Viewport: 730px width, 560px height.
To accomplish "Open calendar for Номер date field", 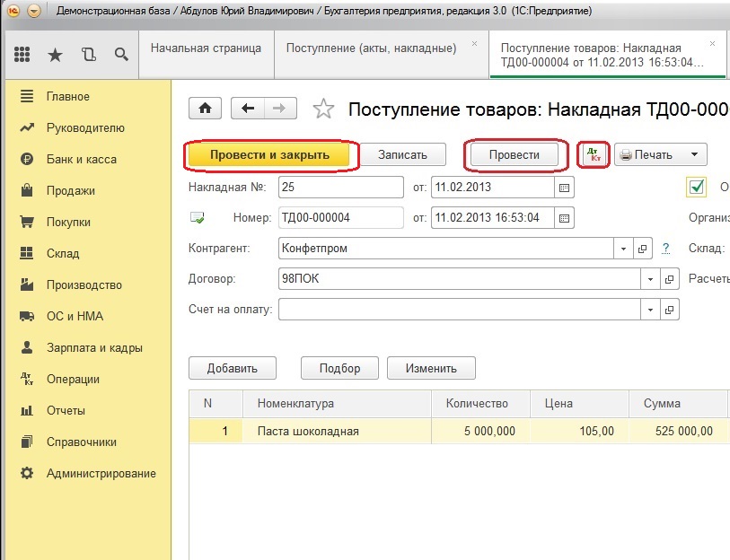I will click(x=564, y=218).
